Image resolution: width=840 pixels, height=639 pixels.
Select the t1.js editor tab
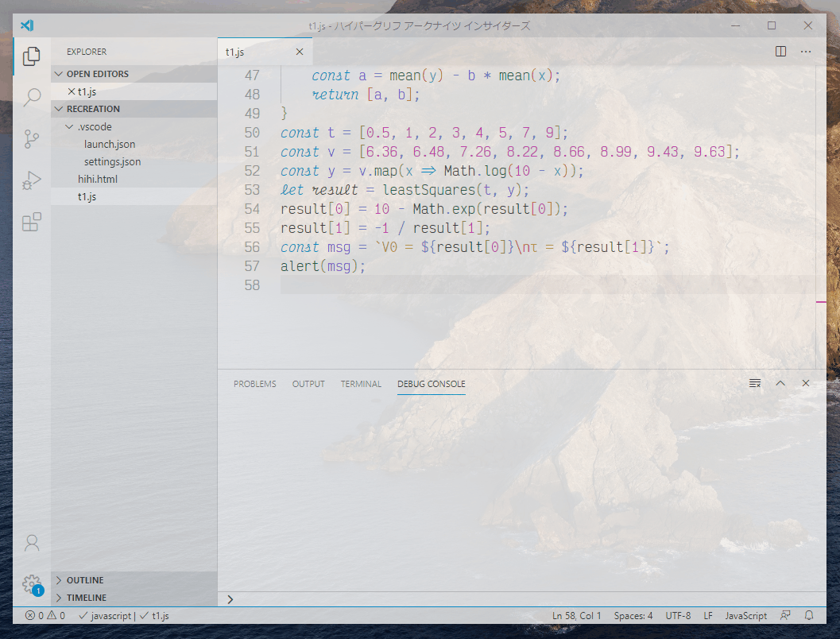click(x=265, y=52)
